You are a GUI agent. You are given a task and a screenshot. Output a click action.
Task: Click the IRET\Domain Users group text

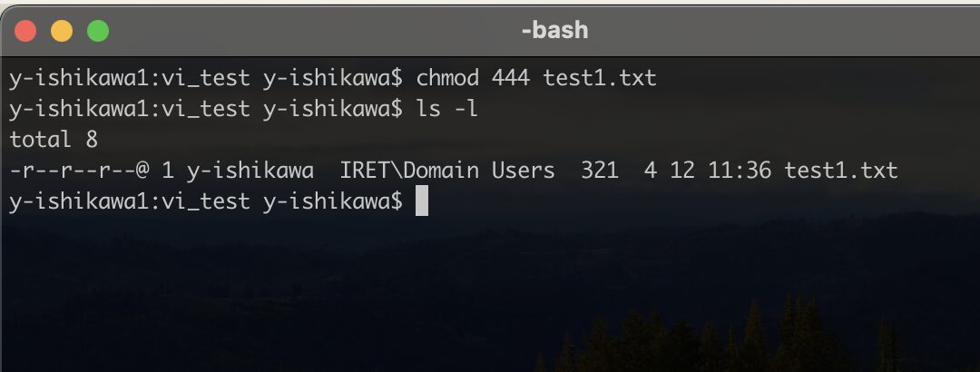(446, 170)
